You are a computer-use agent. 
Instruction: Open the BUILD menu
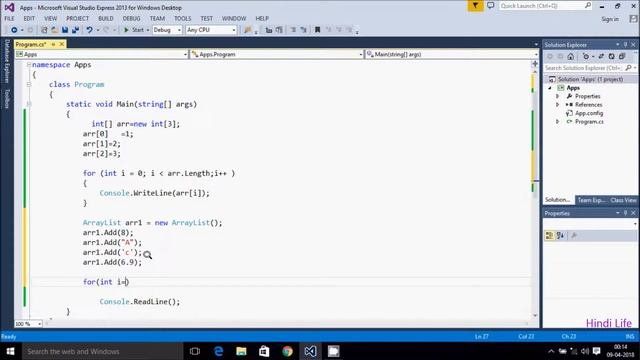[106, 18]
